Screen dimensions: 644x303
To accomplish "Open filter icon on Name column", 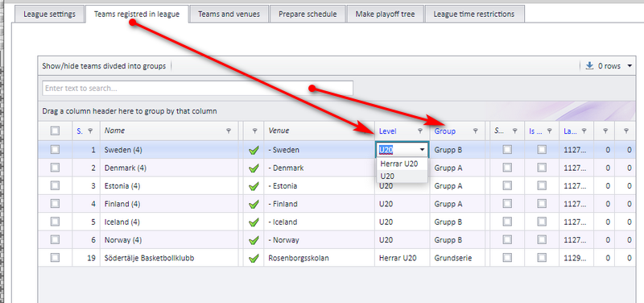I will point(229,131).
